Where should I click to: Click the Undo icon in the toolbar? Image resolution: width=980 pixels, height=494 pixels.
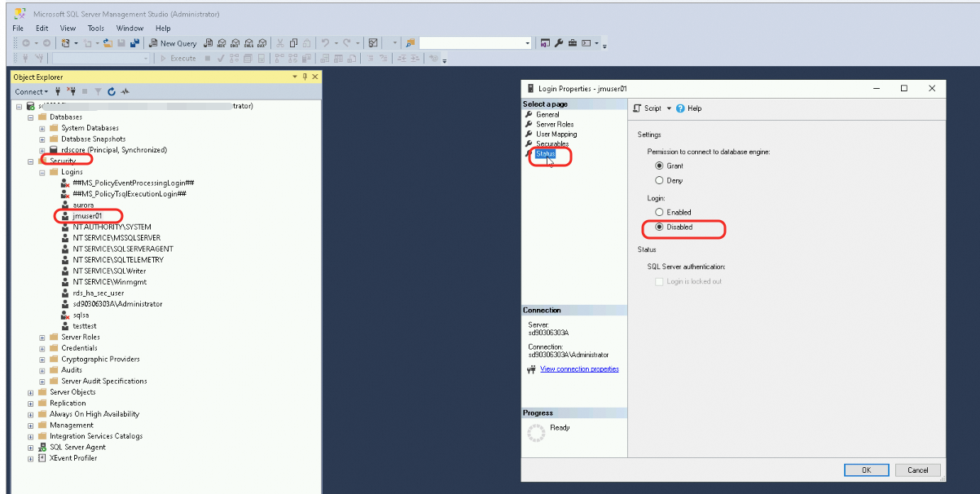[x=325, y=43]
